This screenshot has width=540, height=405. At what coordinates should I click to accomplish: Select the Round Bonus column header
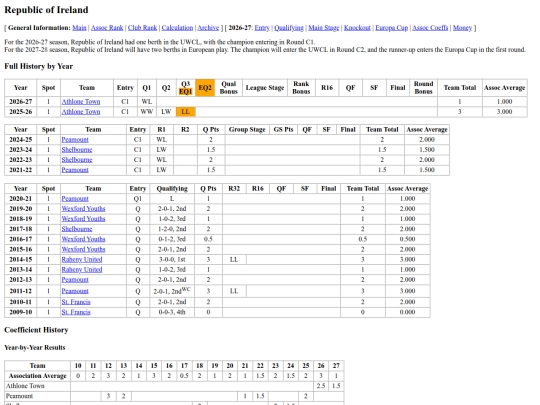click(423, 88)
